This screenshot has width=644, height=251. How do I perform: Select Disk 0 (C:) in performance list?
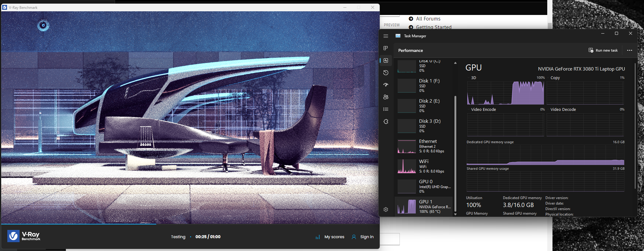(x=424, y=66)
